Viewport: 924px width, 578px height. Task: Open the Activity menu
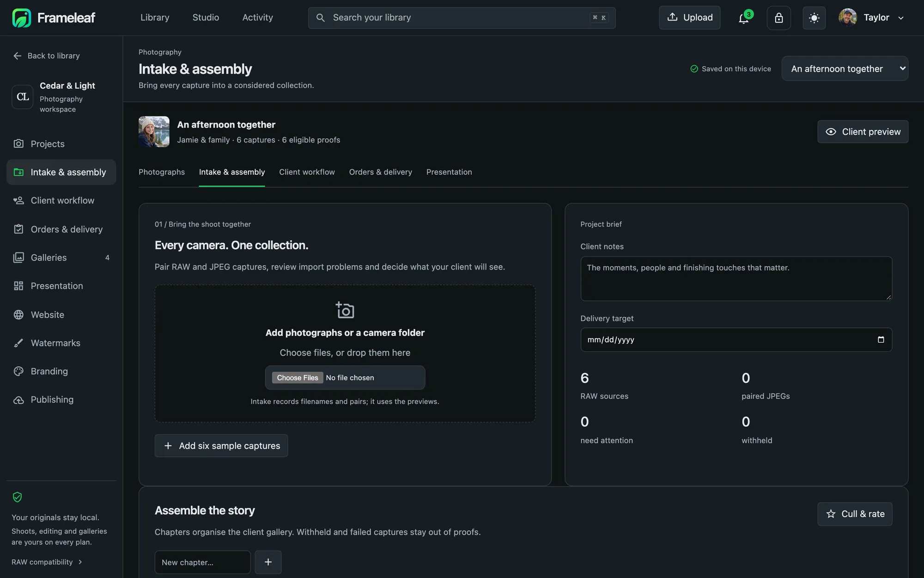coord(257,18)
